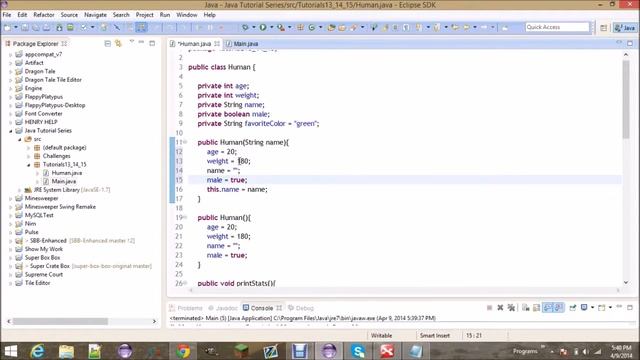
Task: Open the Package Explorer view menu arrow
Action: tap(131, 41)
